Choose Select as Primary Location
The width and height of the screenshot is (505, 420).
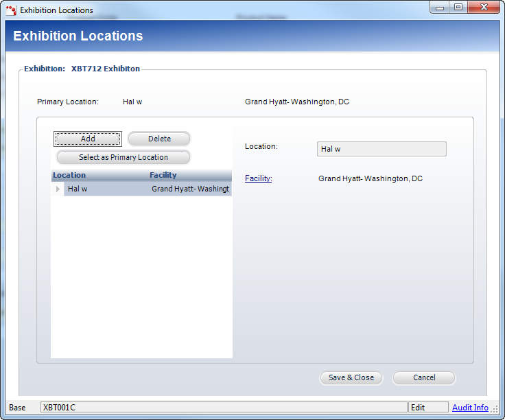123,157
